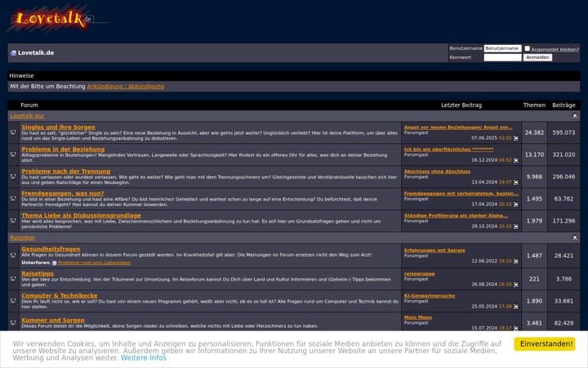
Task: Click the status icon for Probleme in der Beziehung
Action: click(x=13, y=155)
